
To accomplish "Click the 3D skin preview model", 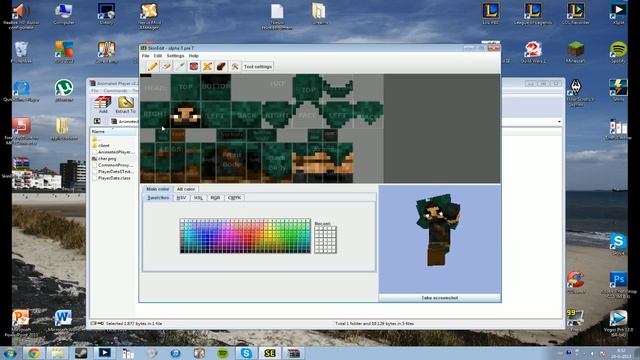I will coord(438,230).
